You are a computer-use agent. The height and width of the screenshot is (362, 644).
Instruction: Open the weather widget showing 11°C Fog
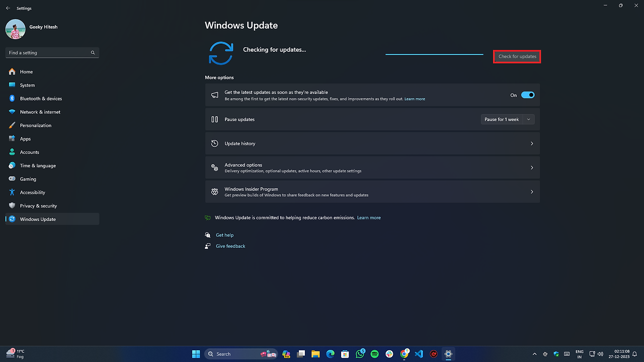(15, 354)
